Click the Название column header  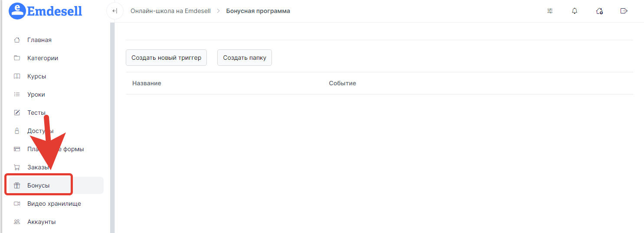click(147, 83)
